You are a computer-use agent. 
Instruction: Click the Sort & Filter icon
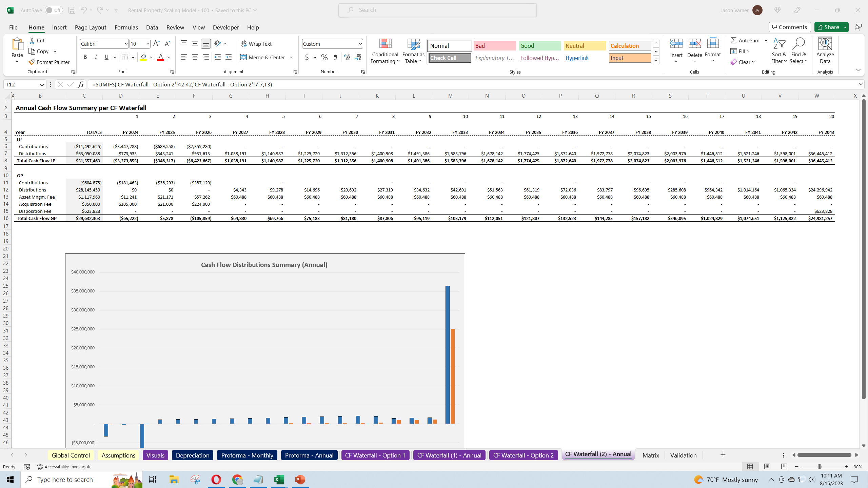(779, 44)
